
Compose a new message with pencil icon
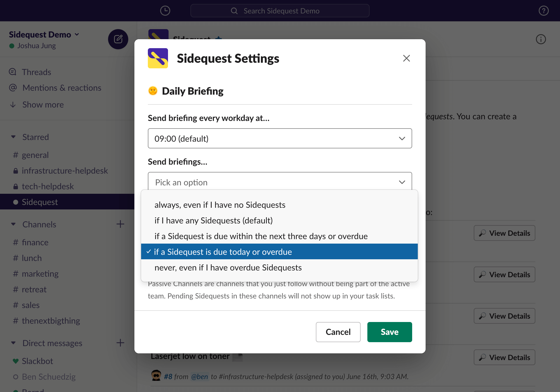coord(118,39)
